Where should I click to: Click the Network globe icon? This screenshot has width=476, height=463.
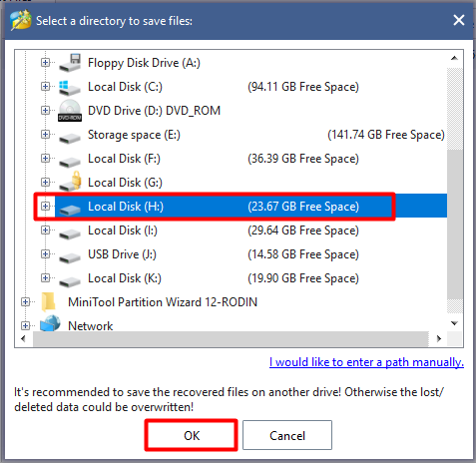(x=50, y=324)
